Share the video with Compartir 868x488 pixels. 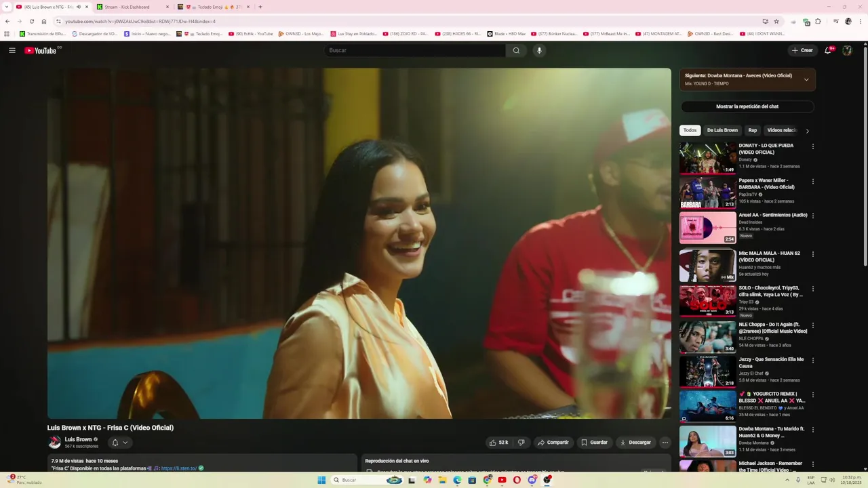pyautogui.click(x=553, y=443)
